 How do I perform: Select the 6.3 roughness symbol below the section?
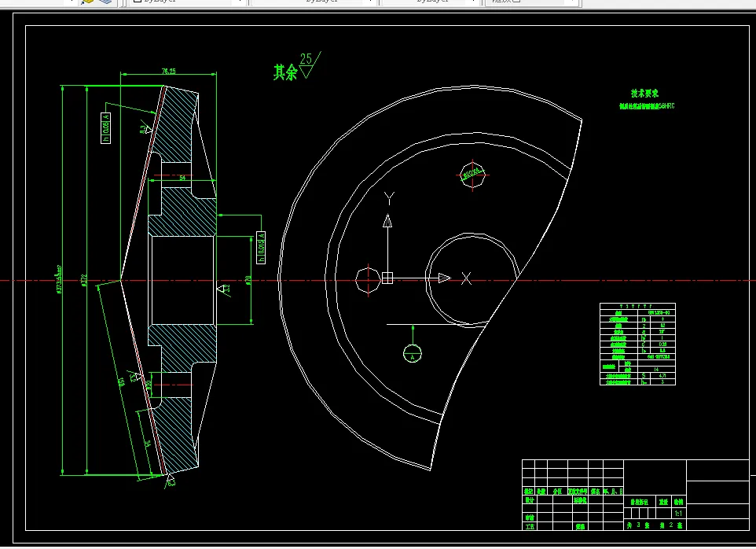coord(171,481)
